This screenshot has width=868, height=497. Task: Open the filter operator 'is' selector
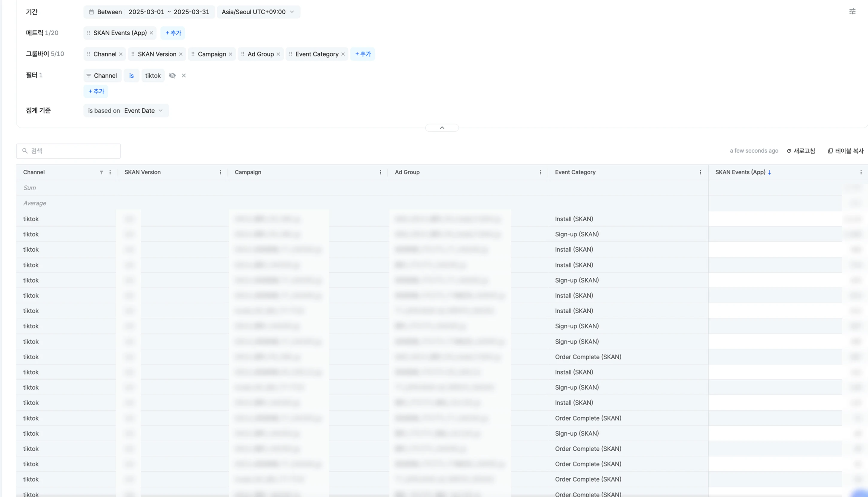(131, 75)
